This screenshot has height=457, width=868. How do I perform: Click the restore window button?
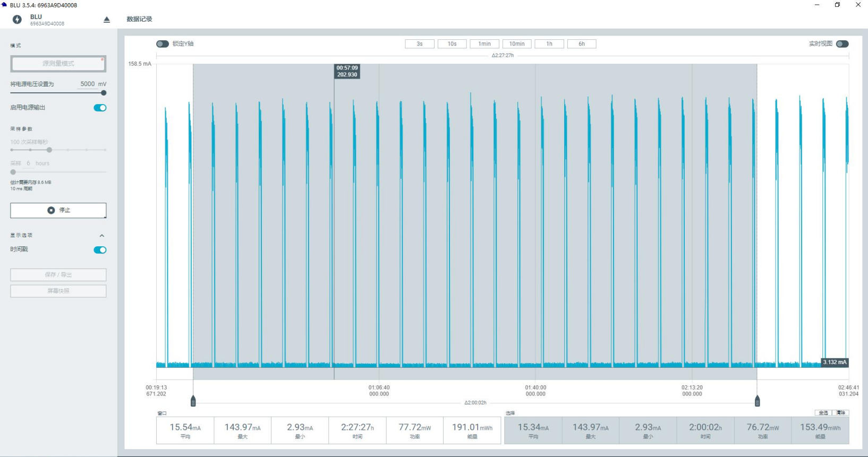[x=837, y=5]
